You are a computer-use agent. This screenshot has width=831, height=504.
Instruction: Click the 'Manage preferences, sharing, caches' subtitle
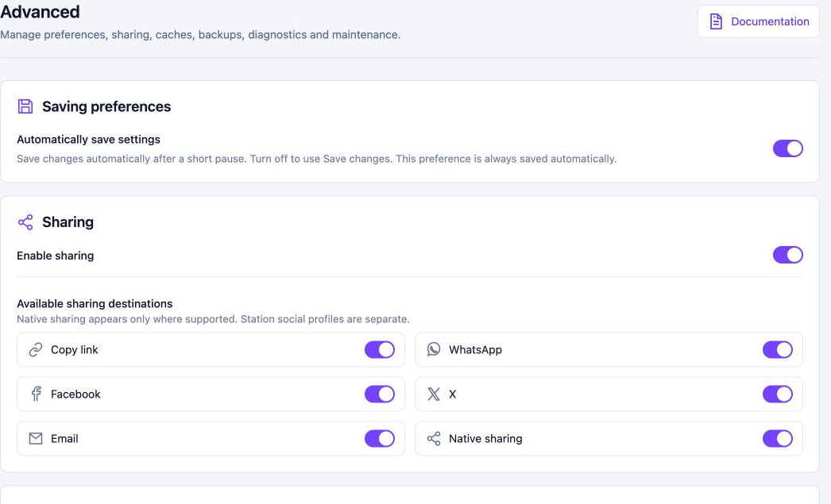[200, 34]
